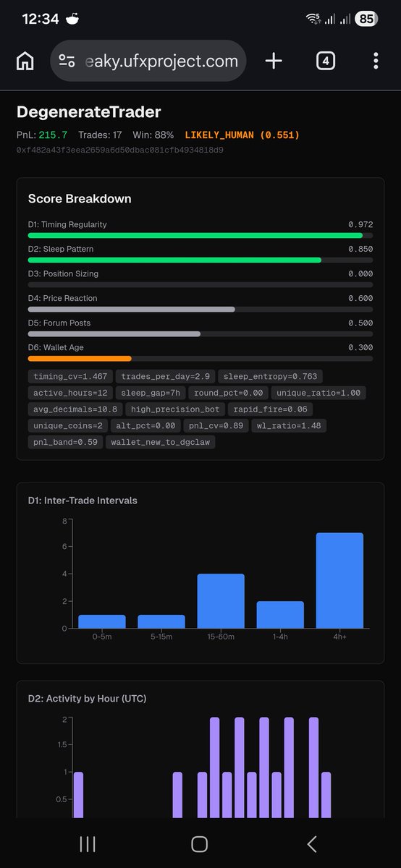Open the tab switcher showing 4 tabs
The height and width of the screenshot is (868, 401).
tap(326, 61)
